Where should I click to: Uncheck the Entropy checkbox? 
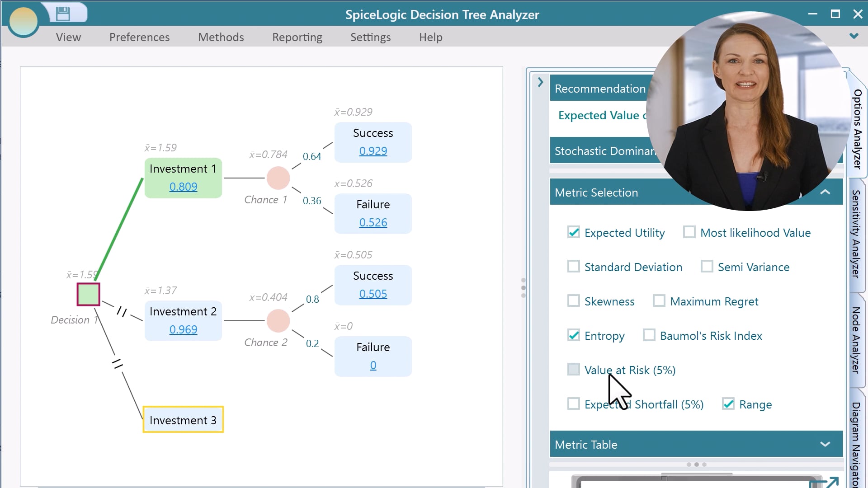click(574, 335)
